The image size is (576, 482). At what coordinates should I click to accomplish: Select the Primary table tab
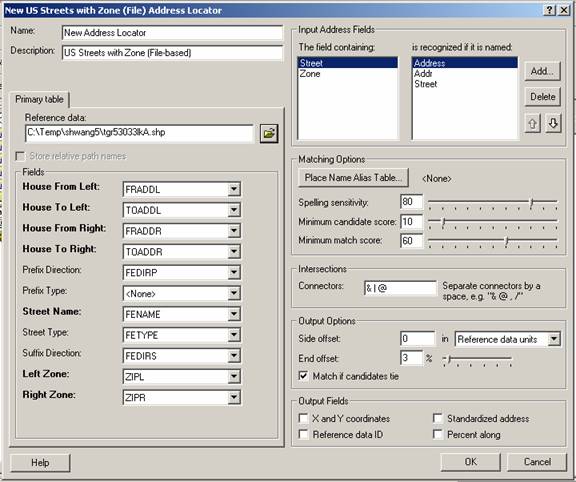[39, 99]
